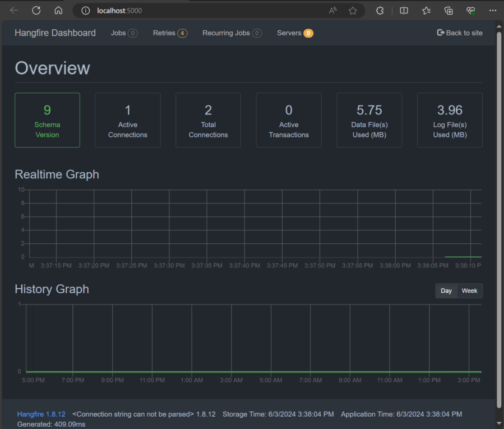Activate the Read aloud icon
The width and height of the screenshot is (504, 429).
(333, 10)
